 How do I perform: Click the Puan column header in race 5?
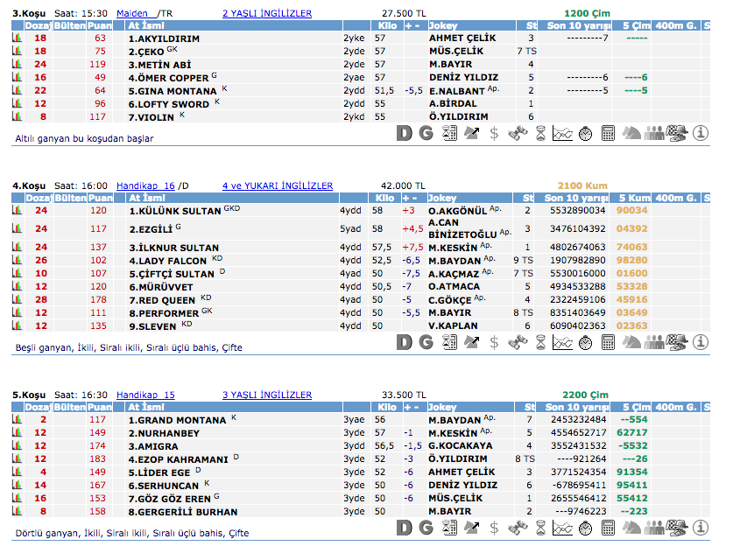[97, 407]
